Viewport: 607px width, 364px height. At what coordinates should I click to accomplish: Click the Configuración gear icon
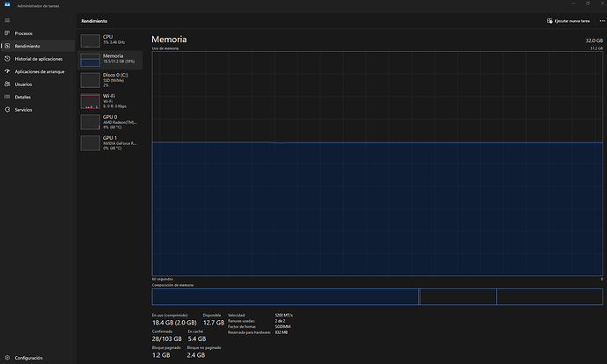(7, 358)
